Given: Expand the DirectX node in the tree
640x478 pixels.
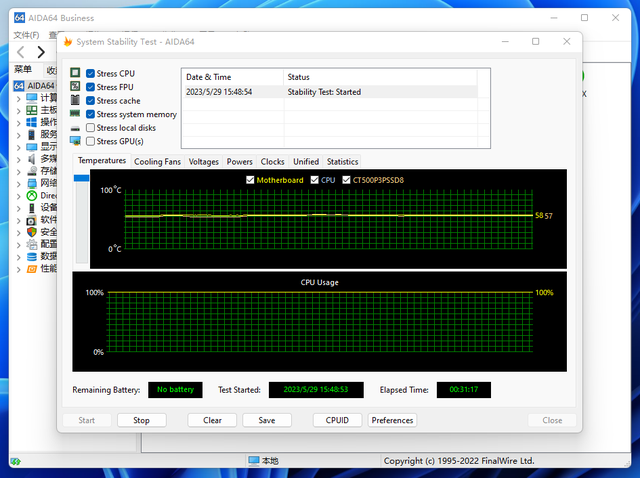Looking at the screenshot, I should click(x=18, y=196).
